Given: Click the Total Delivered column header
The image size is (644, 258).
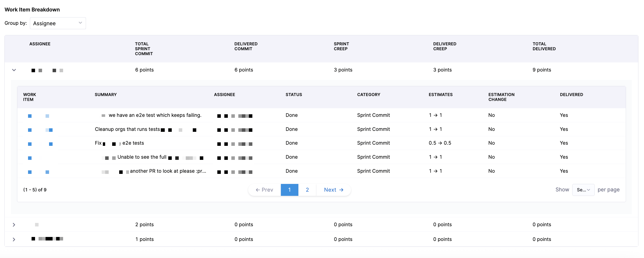Looking at the screenshot, I should click(544, 46).
